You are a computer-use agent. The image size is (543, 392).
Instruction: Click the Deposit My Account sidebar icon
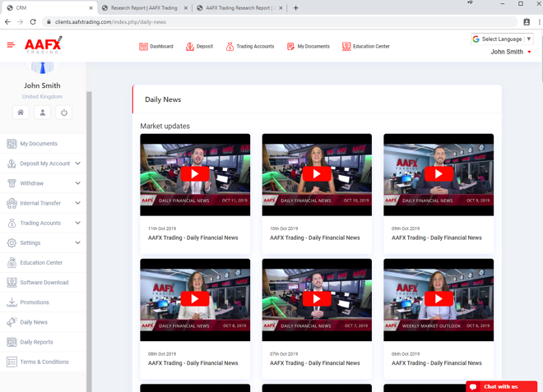point(12,164)
